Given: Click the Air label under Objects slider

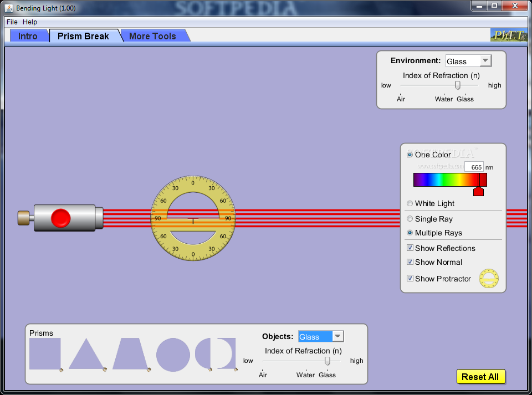Looking at the screenshot, I should tap(263, 375).
